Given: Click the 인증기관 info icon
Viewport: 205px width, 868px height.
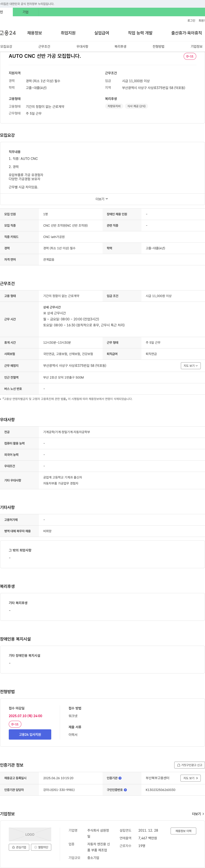Looking at the screenshot, I should tap(120, 778).
